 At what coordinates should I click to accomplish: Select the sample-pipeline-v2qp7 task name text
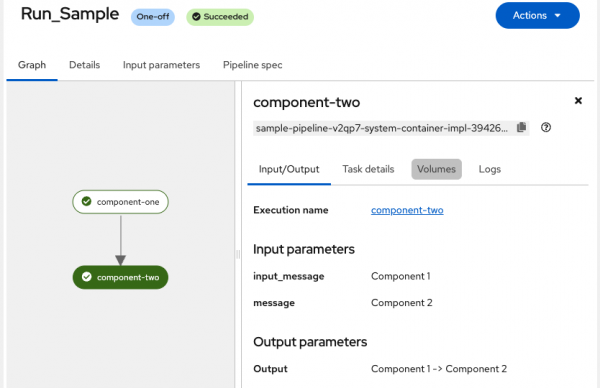click(382, 128)
